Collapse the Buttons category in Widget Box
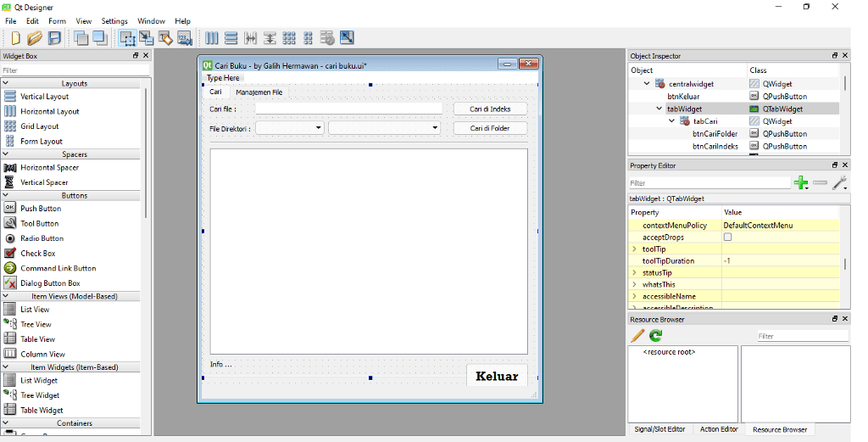The image size is (868, 442). (6, 195)
